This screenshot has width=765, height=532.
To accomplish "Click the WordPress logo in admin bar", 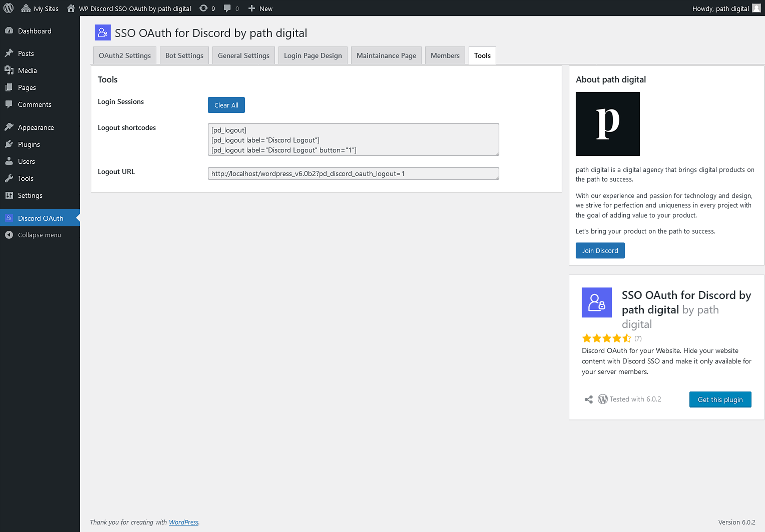I will point(8,8).
